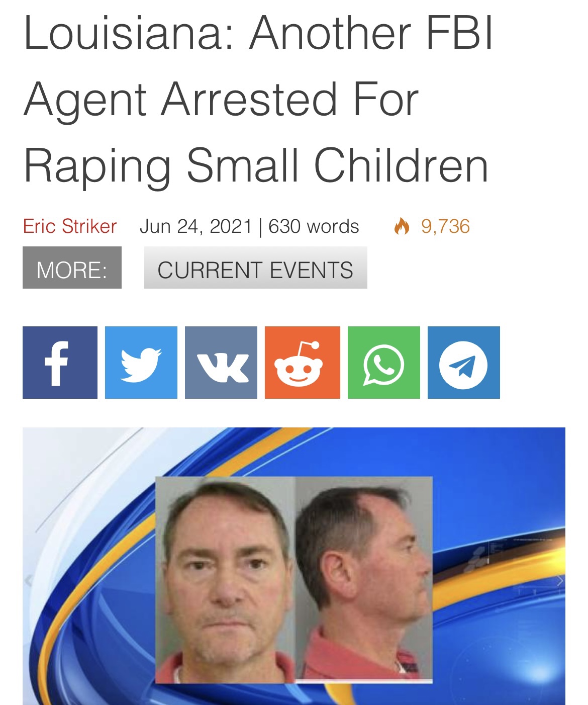Click the orange flame popularity icon
The image size is (588, 705).
pos(402,226)
